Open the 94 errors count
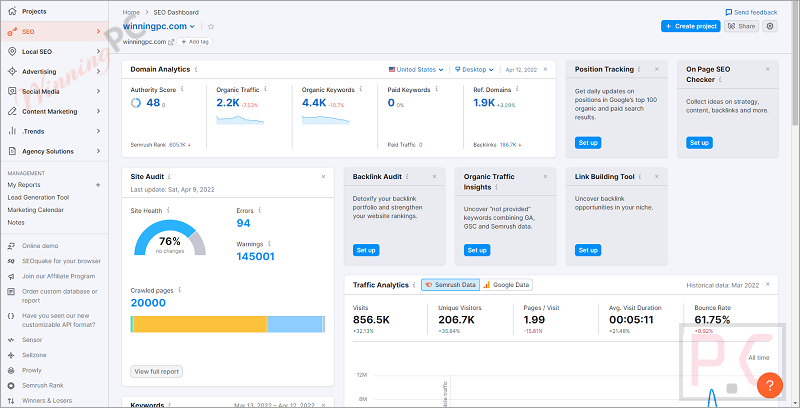The height and width of the screenshot is (408, 800). click(243, 223)
